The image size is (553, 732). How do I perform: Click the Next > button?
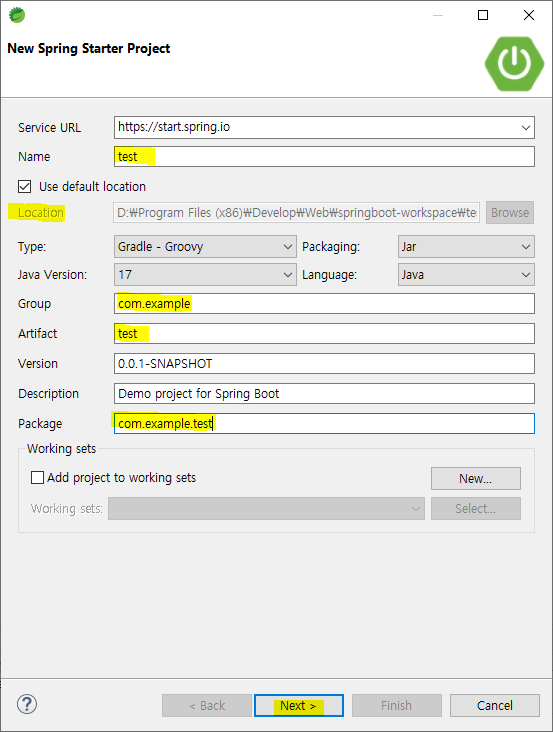[299, 705]
